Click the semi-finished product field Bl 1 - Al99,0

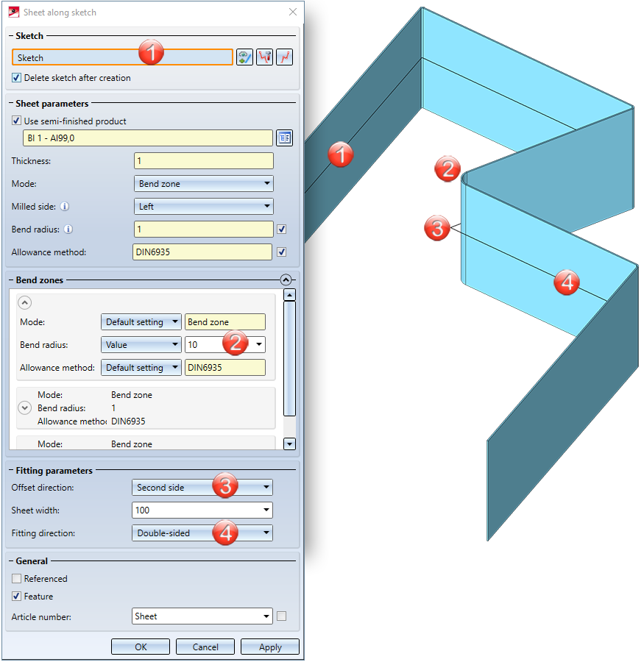pos(148,138)
